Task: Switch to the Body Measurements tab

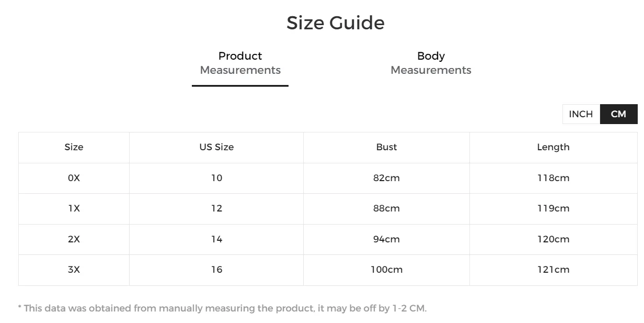Action: coord(431,63)
